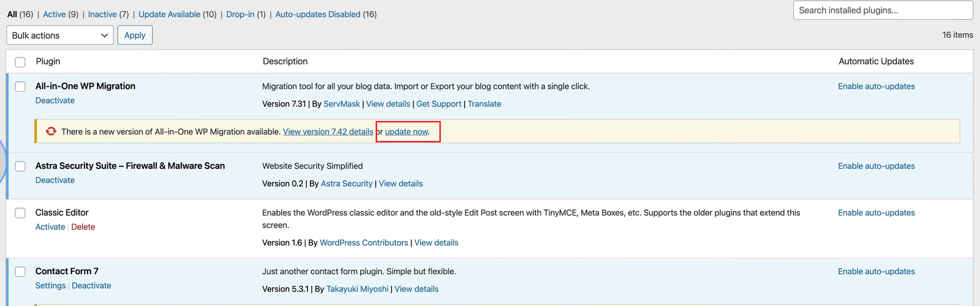Open the Bulk actions dropdown
The image size is (980, 306).
pos(60,35)
